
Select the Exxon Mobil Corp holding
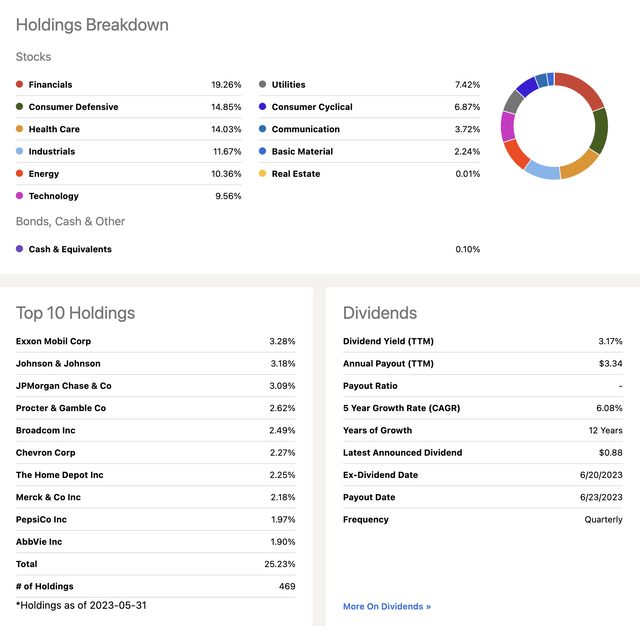[x=53, y=341]
